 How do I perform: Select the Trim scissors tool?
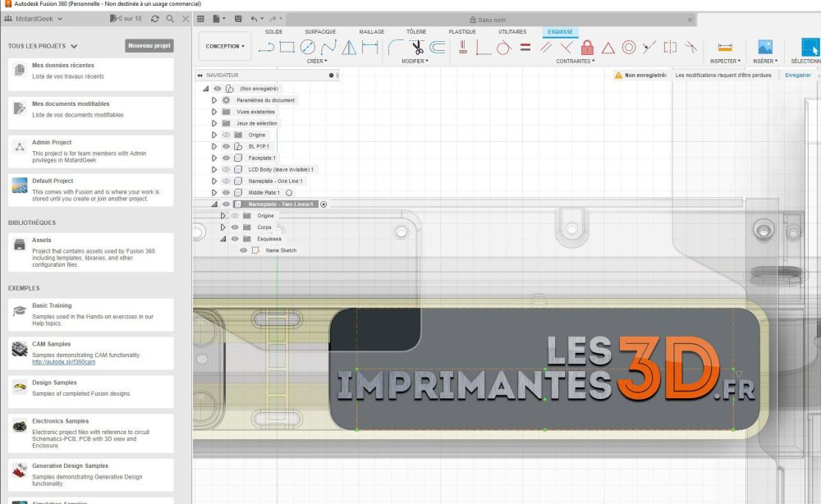coord(417,48)
